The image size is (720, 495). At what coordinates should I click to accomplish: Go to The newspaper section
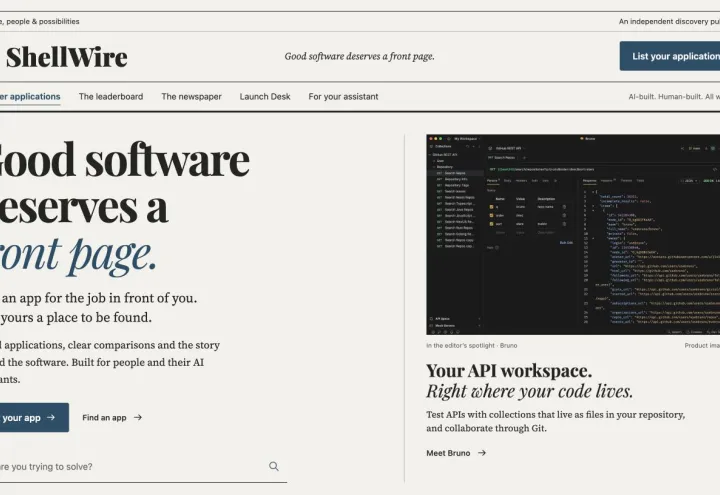[191, 96]
